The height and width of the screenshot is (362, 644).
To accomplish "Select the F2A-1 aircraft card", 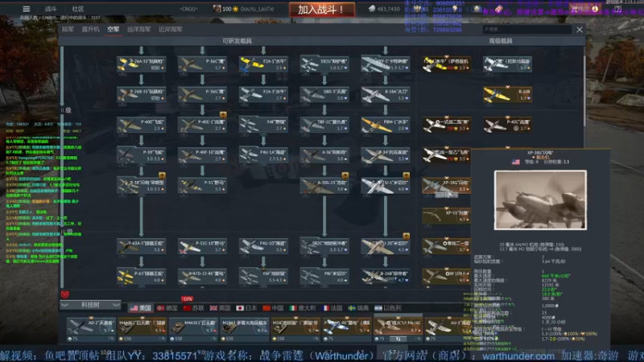I will tap(263, 64).
